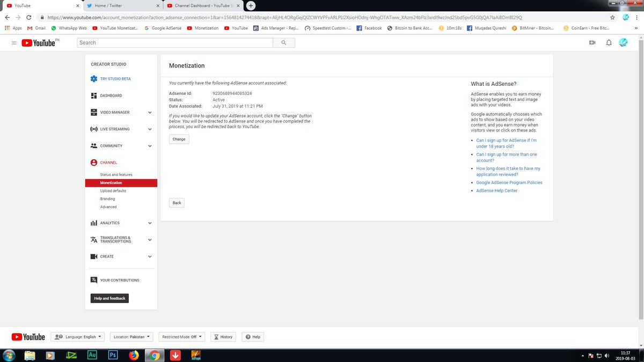
Task: Expand the Video Manager section
Action: 150,113
